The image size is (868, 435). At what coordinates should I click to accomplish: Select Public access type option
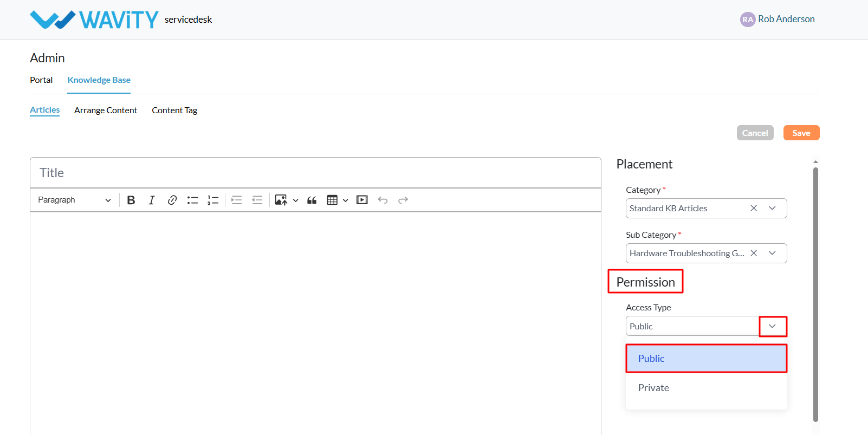tap(707, 358)
